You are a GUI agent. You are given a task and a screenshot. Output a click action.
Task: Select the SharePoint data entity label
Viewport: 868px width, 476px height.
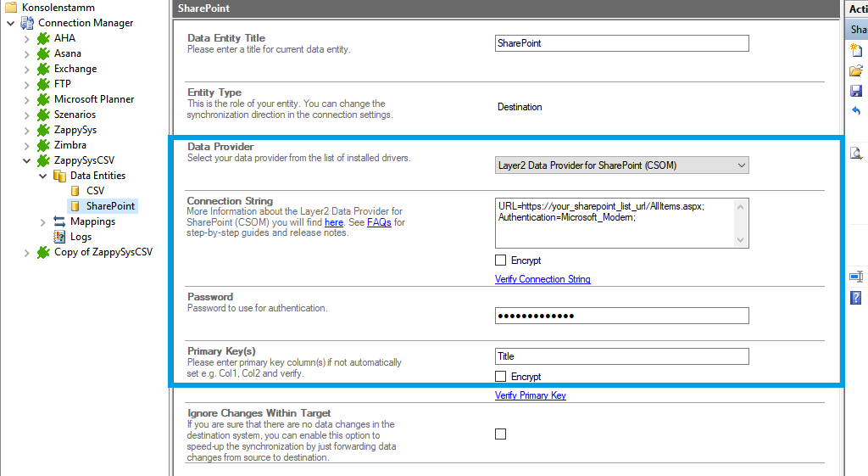click(110, 206)
